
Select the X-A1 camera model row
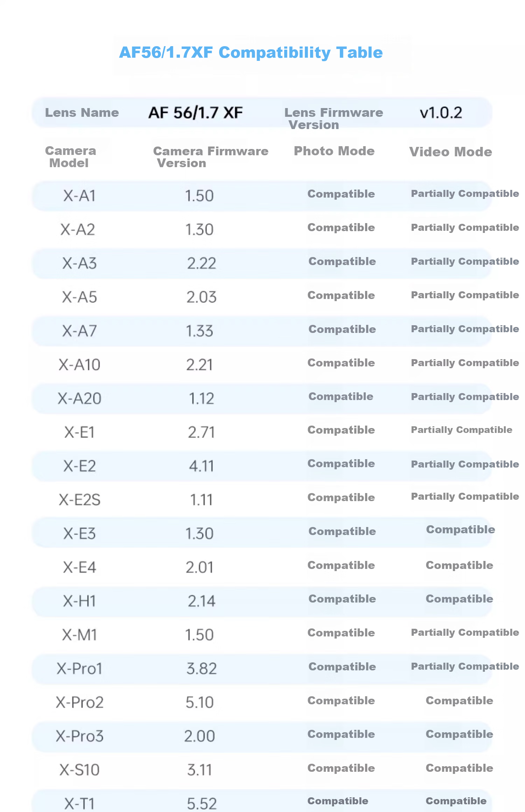[262, 195]
